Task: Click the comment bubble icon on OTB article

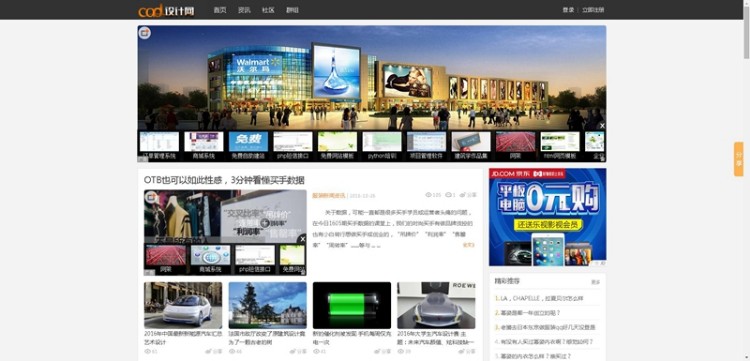Action: [448, 195]
